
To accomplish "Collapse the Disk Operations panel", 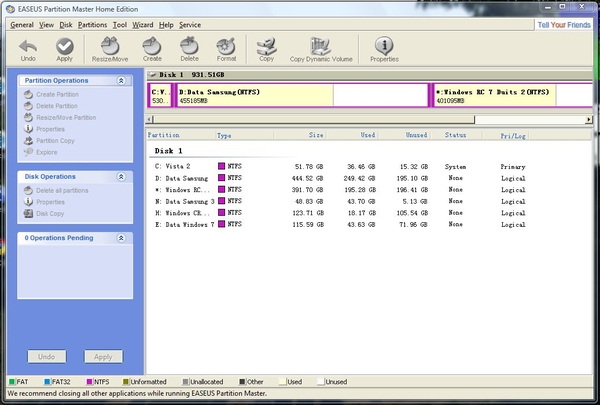I will coord(121,177).
